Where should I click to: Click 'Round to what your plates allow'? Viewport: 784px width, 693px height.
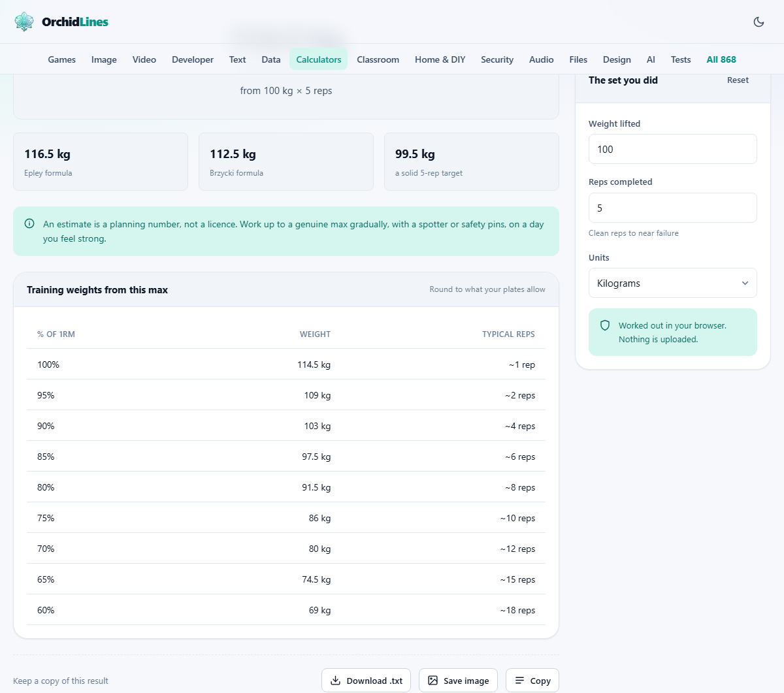(x=487, y=289)
